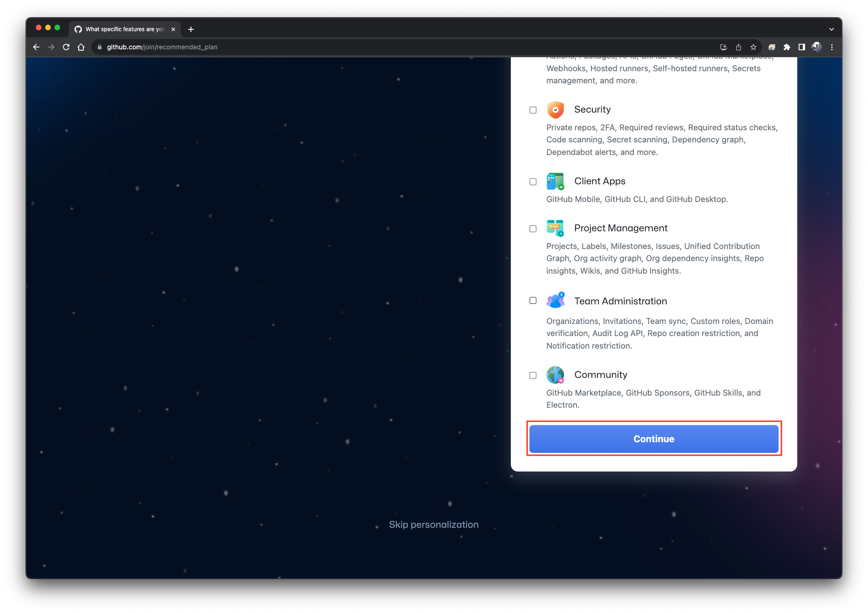Check the Security checkbox
Image resolution: width=868 pixels, height=613 pixels.
533,110
